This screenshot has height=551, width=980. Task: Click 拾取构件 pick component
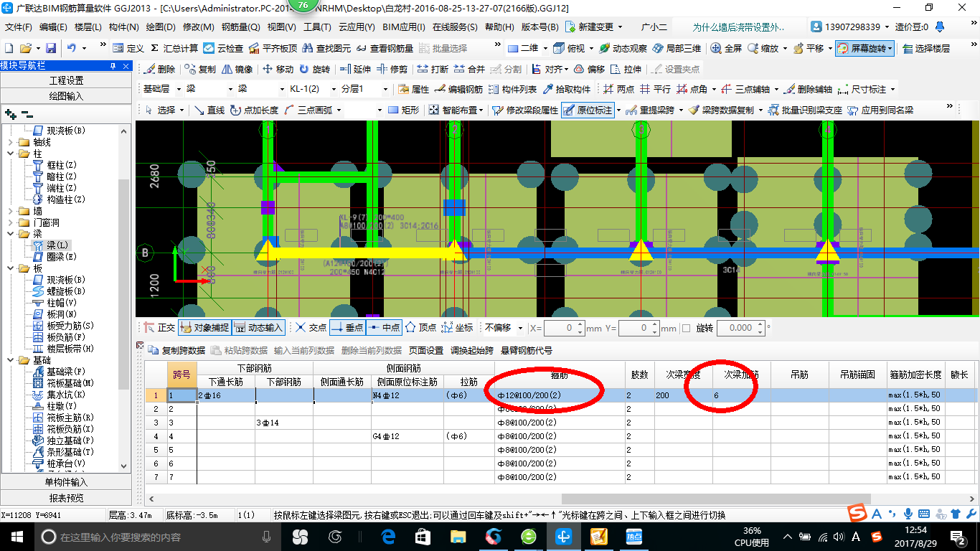click(567, 90)
